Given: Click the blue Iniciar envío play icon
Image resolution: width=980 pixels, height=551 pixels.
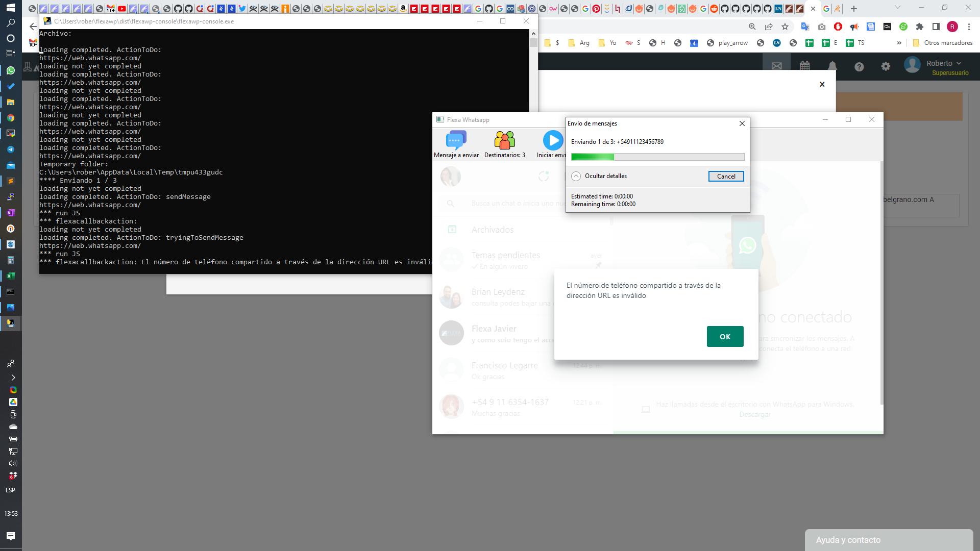Looking at the screenshot, I should [553, 140].
